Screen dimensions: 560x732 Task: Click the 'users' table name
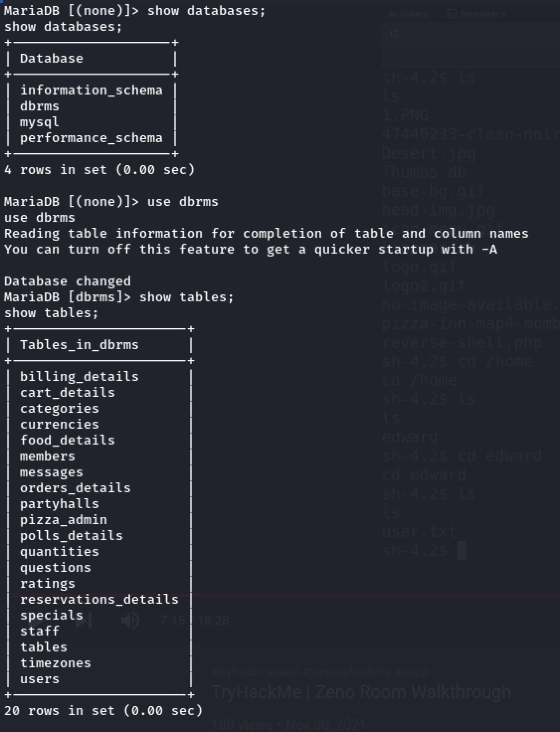[x=39, y=679]
